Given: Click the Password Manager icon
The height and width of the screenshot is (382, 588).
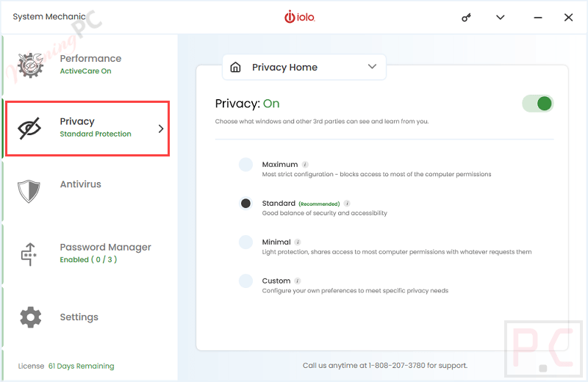Looking at the screenshot, I should click(x=29, y=254).
